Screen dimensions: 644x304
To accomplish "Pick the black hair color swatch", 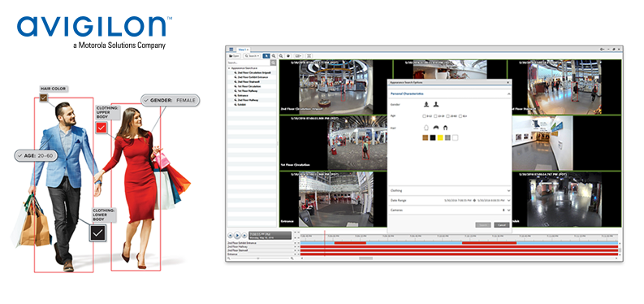I will coord(433,137).
